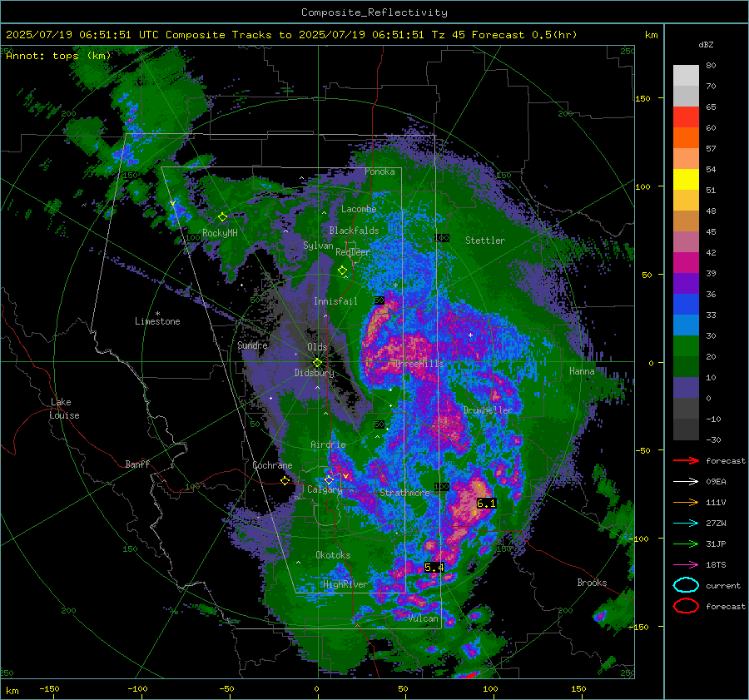Click the red swatch between 65 and 60 dBZ
The width and height of the screenshot is (749, 700).
(x=686, y=117)
